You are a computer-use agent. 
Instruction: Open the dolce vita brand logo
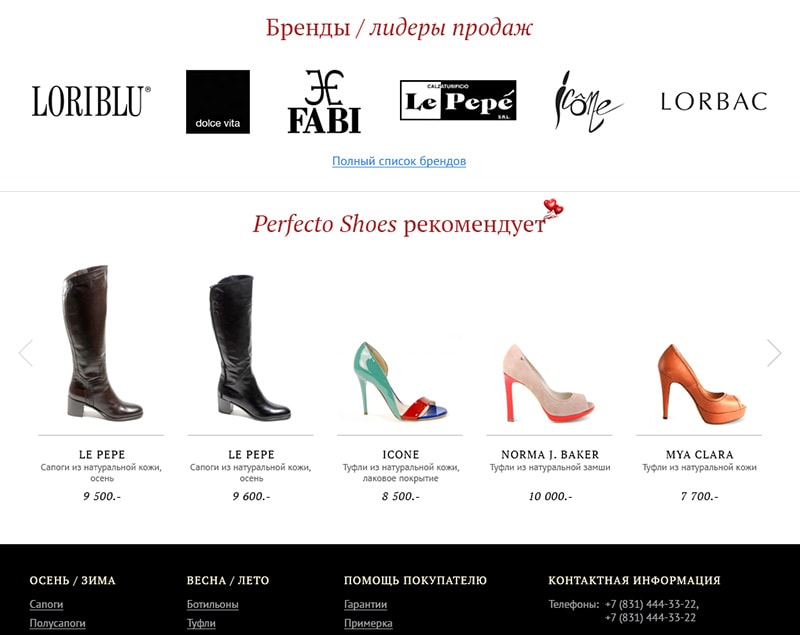point(218,102)
